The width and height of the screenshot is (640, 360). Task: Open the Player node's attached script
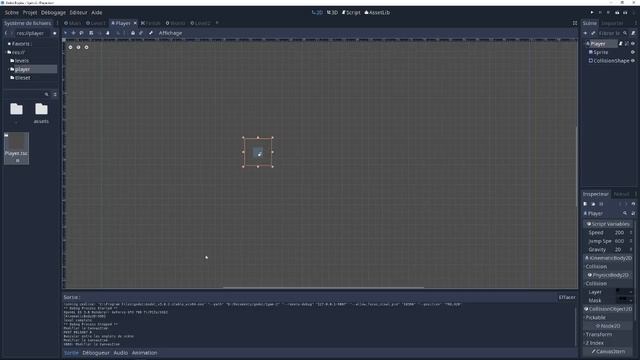pyautogui.click(x=620, y=44)
